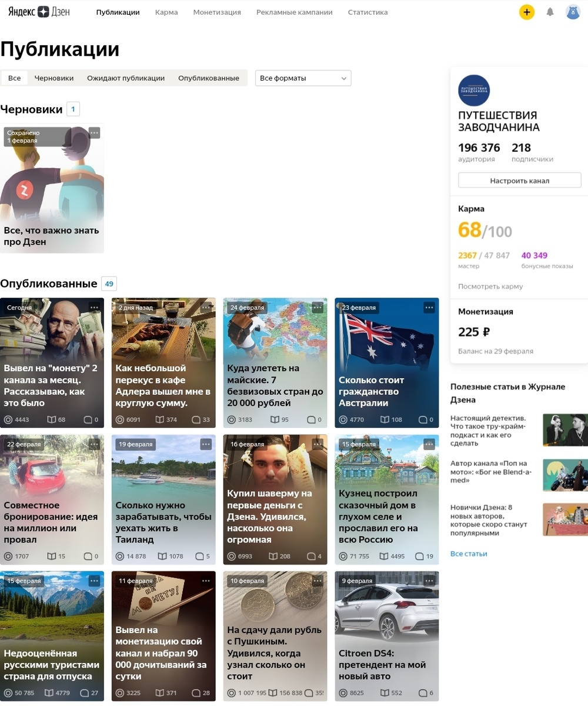Click the 'Поп на мото' article thumbnail image

click(x=565, y=475)
